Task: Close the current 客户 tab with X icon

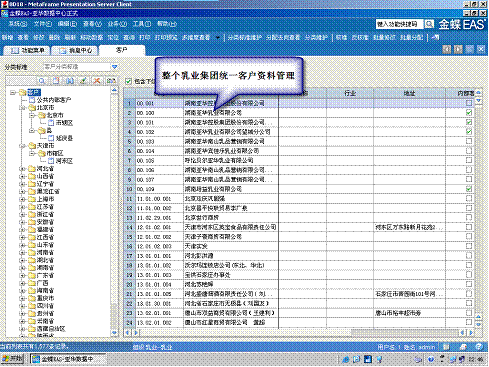Action: pyautogui.click(x=481, y=49)
